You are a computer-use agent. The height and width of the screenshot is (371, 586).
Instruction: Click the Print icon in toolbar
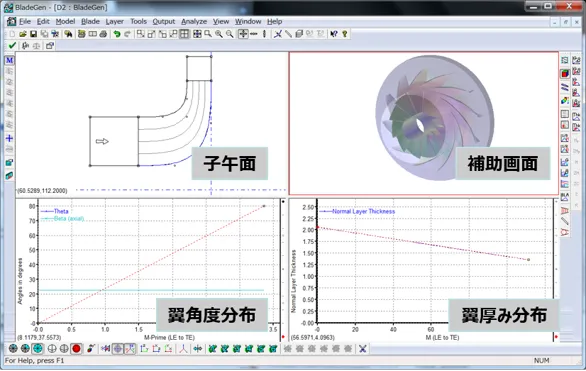(x=103, y=34)
